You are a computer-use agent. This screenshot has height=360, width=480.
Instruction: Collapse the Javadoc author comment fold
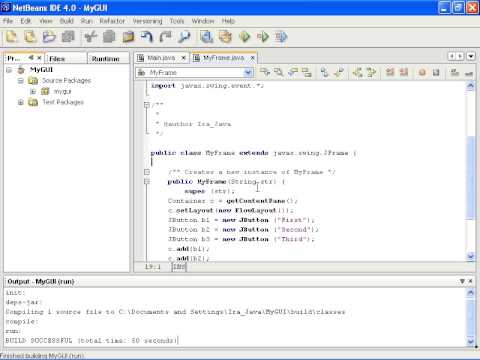(x=147, y=105)
